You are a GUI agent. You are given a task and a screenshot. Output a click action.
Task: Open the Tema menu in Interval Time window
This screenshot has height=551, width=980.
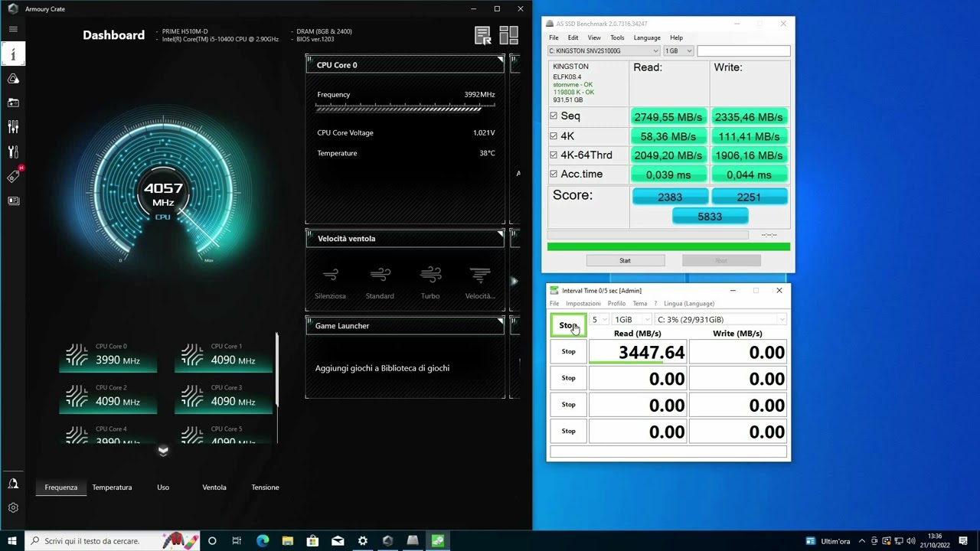click(x=640, y=304)
